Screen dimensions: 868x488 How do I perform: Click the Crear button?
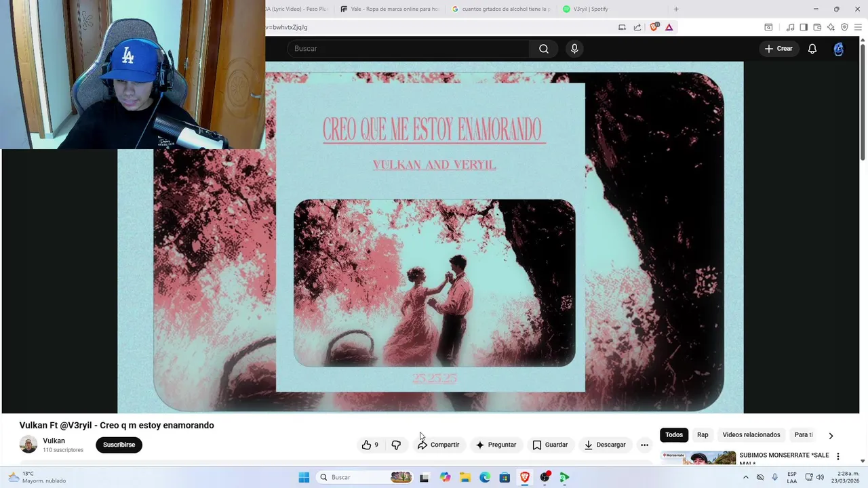pyautogui.click(x=778, y=49)
